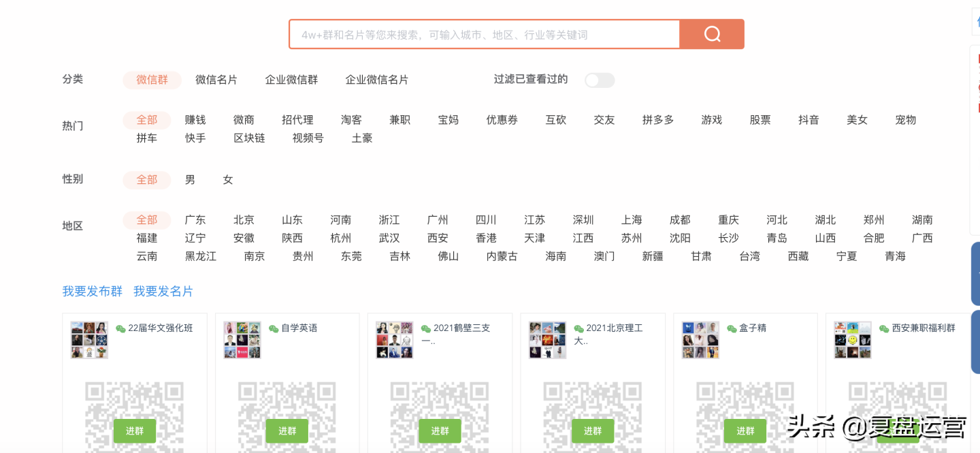
Task: Select 全部 in the 性别 row
Action: (x=147, y=180)
